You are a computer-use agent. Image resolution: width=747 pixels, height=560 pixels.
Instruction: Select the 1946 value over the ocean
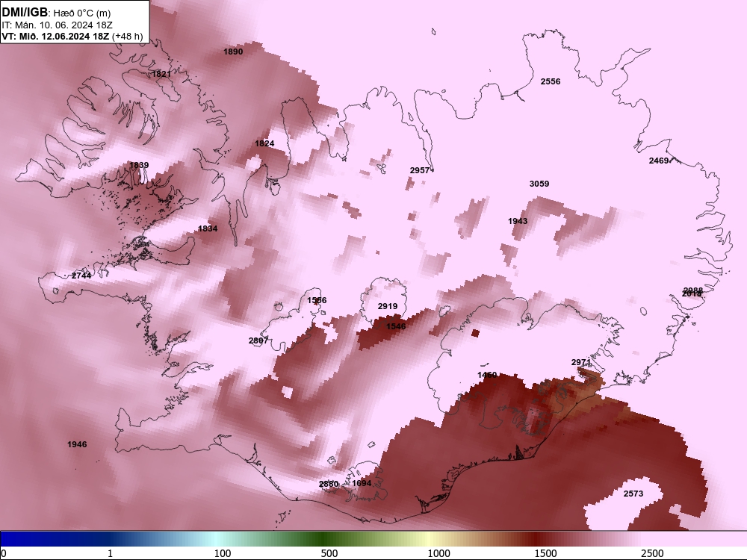[77, 444]
